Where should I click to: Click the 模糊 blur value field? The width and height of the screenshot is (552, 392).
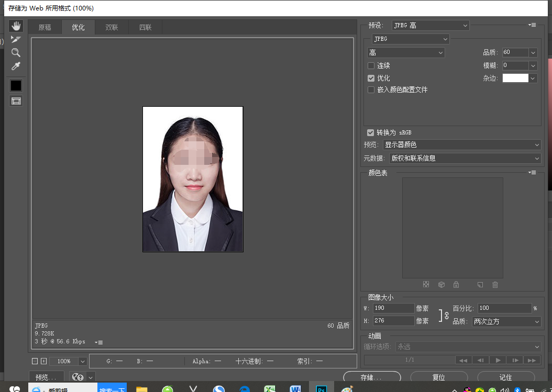(515, 65)
